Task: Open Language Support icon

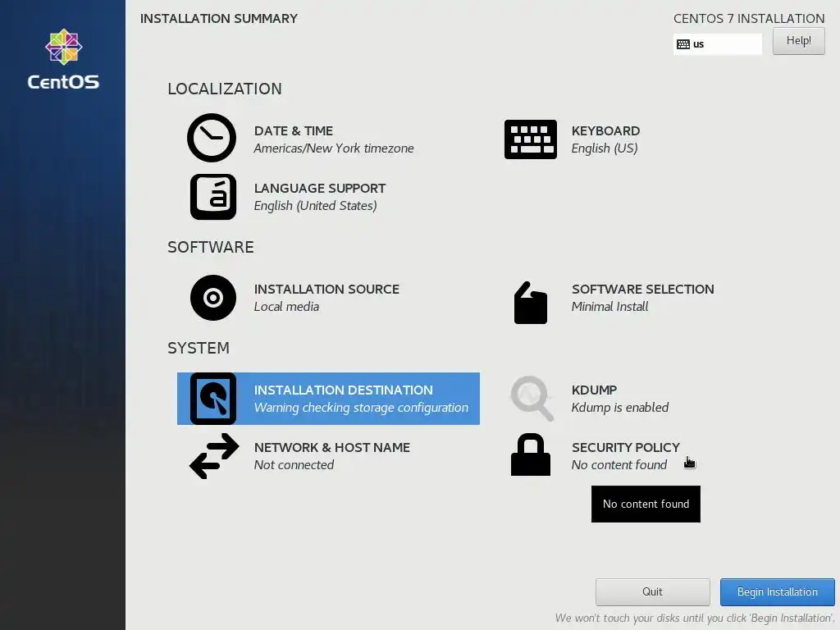Action: pos(212,197)
